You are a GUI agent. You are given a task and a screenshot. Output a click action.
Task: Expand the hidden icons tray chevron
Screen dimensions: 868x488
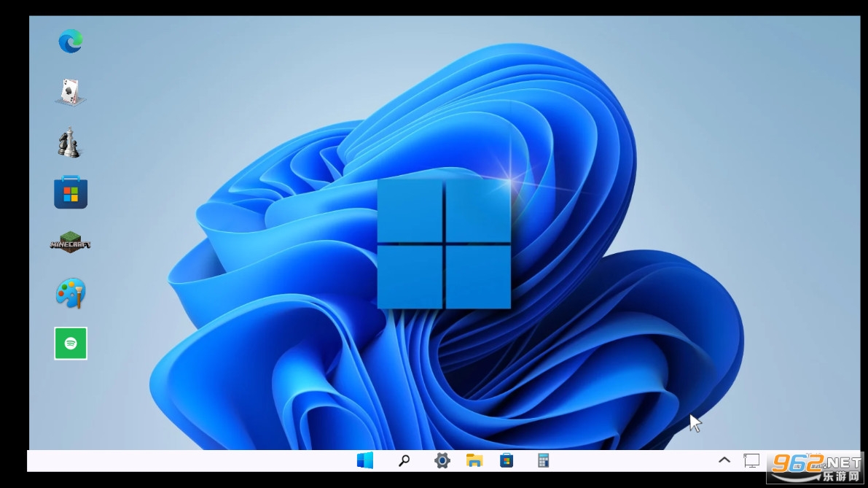[x=724, y=460]
